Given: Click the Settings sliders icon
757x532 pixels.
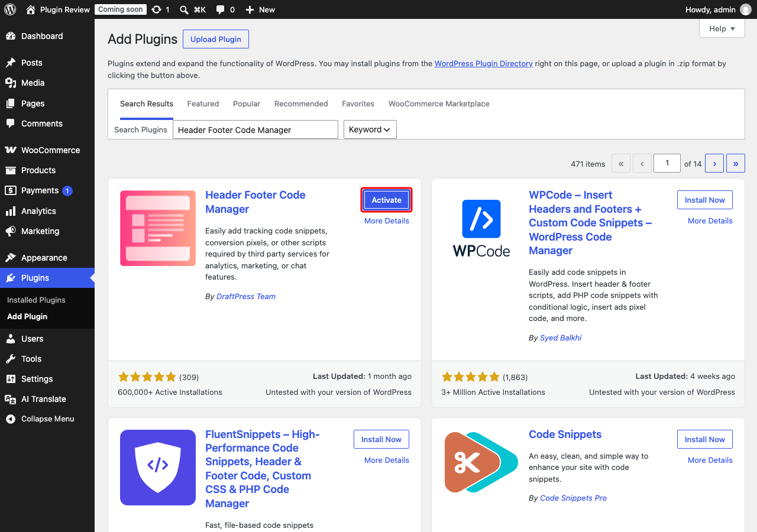Looking at the screenshot, I should click(x=11, y=379).
